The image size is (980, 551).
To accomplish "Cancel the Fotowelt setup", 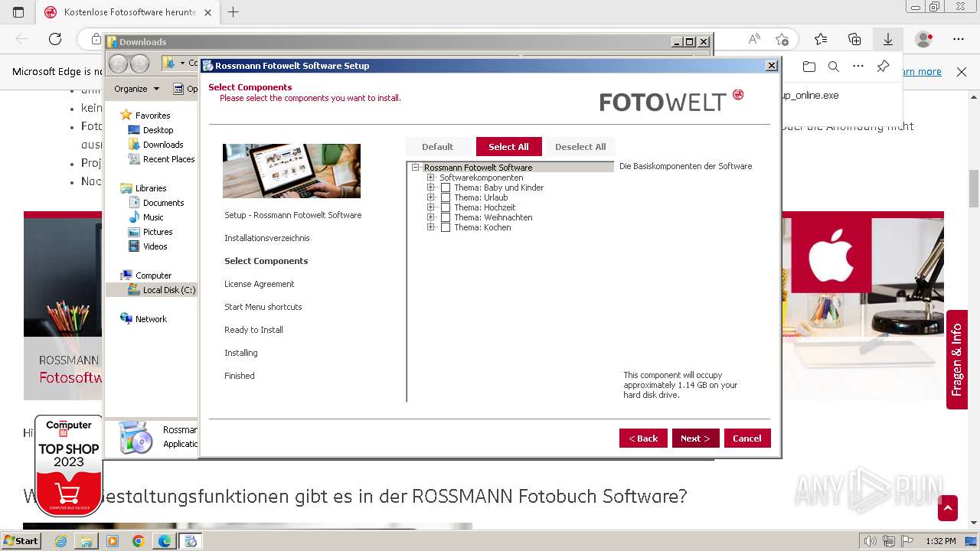I will pos(747,439).
